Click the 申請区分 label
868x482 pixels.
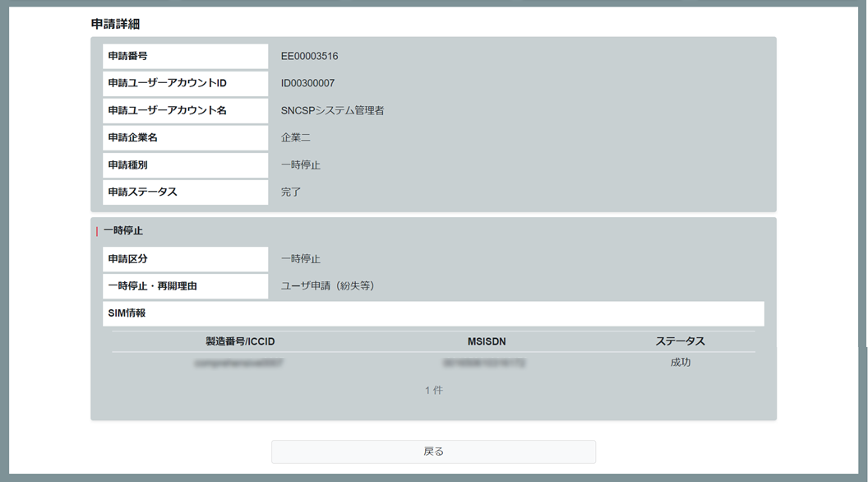(x=186, y=259)
